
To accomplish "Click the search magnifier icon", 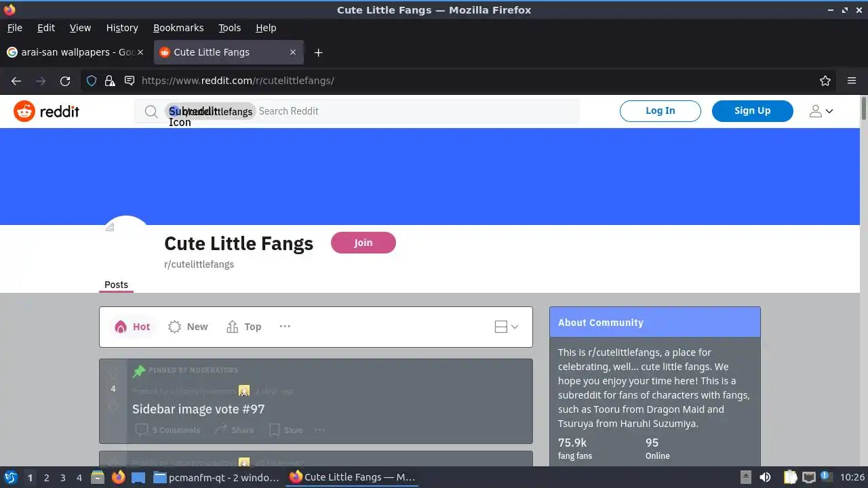I will (151, 111).
